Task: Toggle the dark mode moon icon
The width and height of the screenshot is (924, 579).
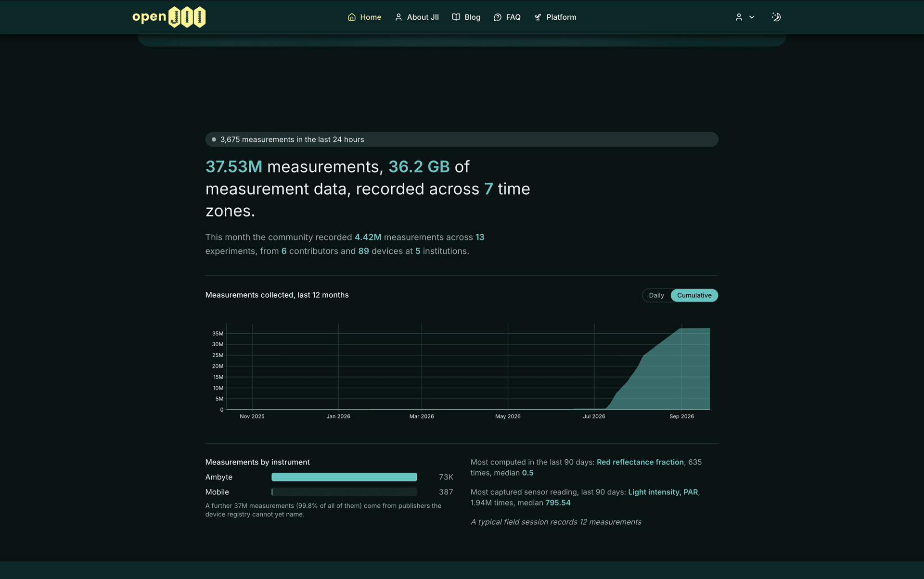Action: point(776,17)
